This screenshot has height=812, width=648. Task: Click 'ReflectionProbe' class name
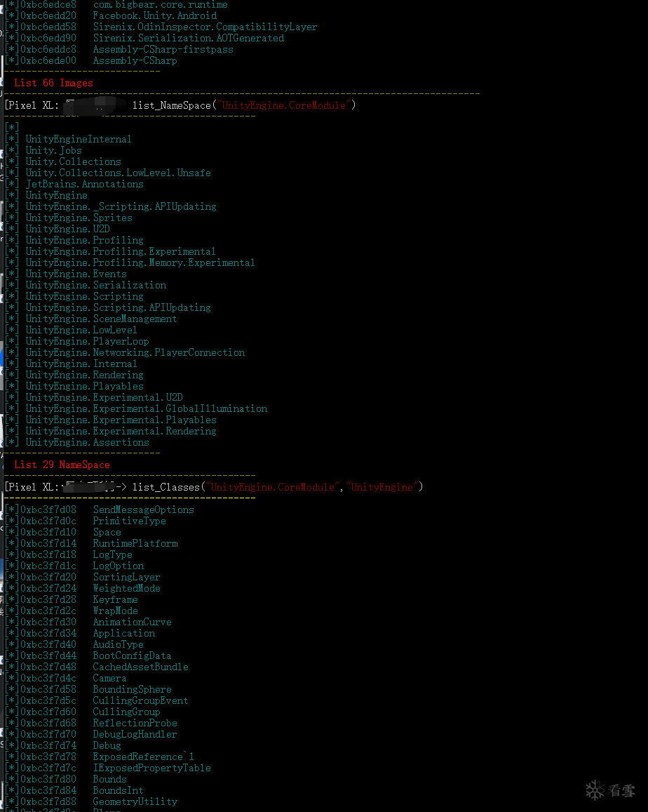pyautogui.click(x=135, y=723)
